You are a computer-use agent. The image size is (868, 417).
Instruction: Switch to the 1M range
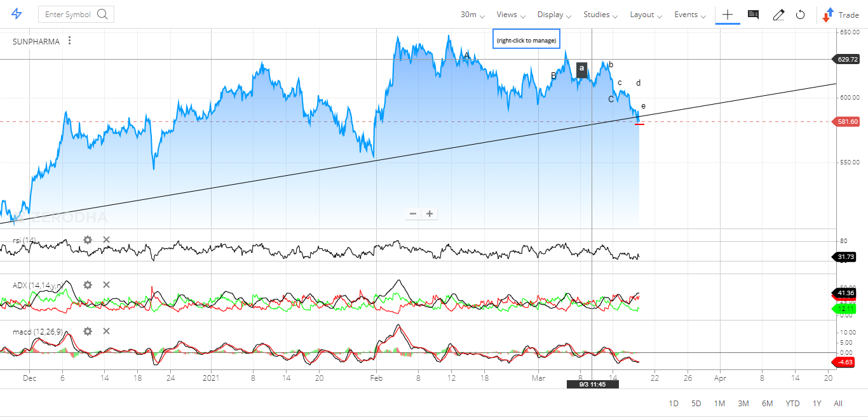719,404
